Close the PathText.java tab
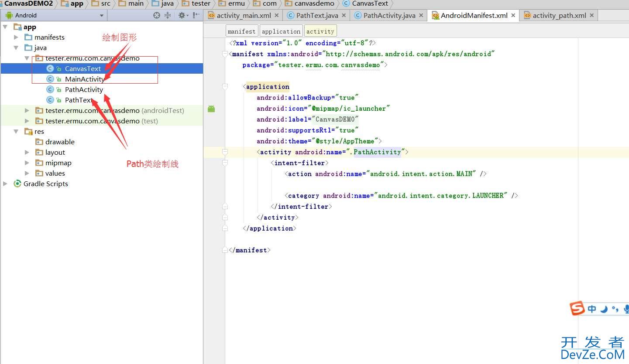 pos(344,15)
